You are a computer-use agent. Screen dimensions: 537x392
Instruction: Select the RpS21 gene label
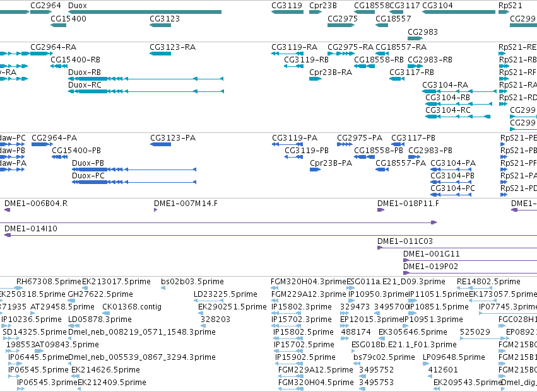(x=510, y=6)
